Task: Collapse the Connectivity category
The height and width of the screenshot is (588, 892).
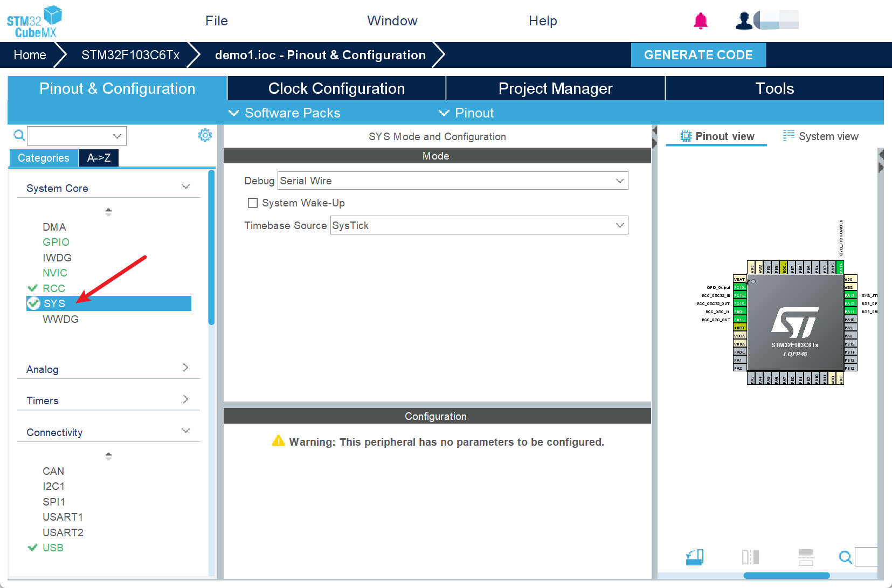Action: (x=185, y=431)
